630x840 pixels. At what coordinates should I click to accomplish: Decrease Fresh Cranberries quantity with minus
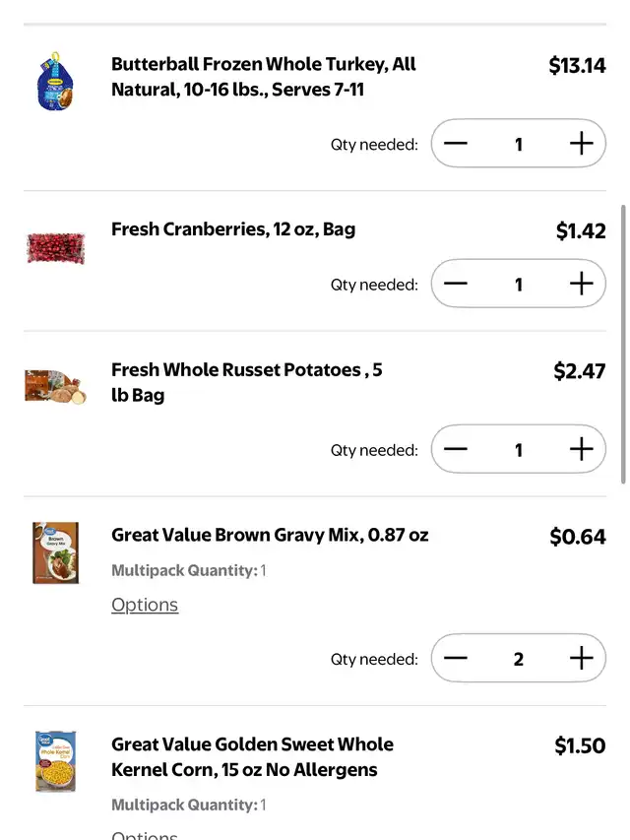point(456,285)
